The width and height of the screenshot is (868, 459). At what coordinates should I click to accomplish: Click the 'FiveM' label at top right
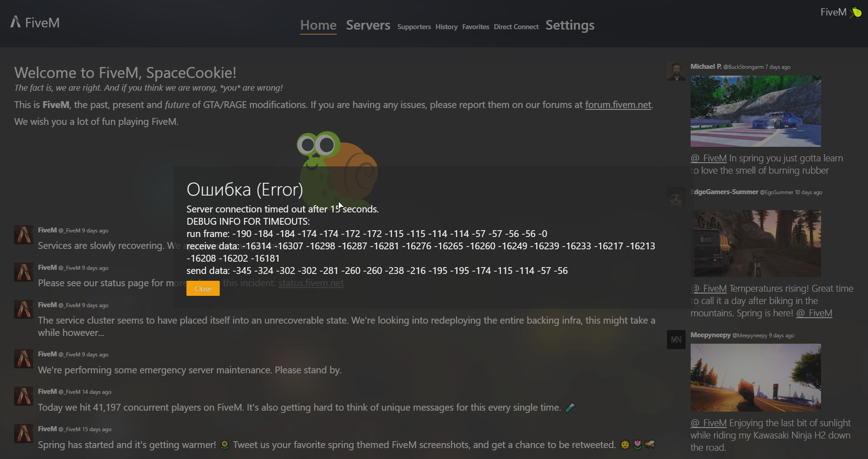pyautogui.click(x=833, y=12)
